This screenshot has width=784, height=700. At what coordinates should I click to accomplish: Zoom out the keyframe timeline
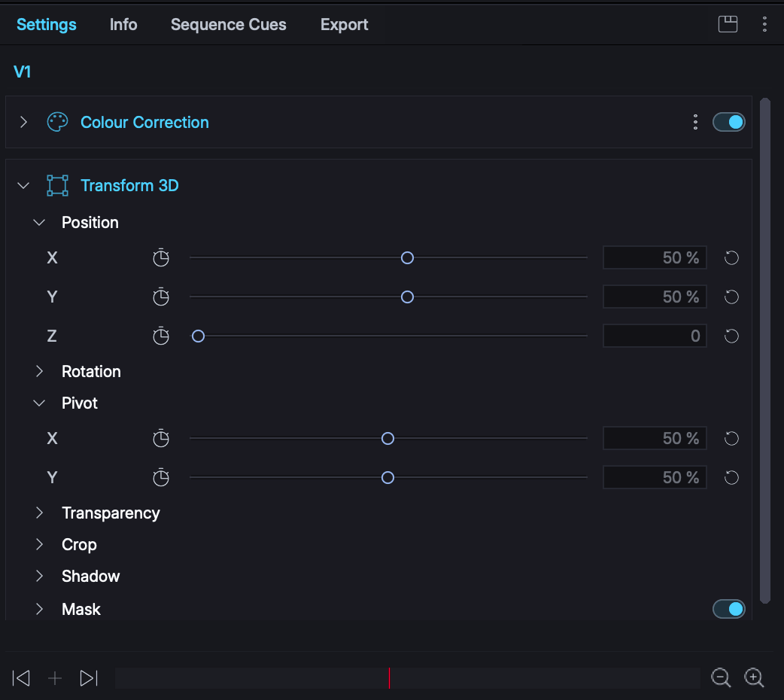click(721, 678)
